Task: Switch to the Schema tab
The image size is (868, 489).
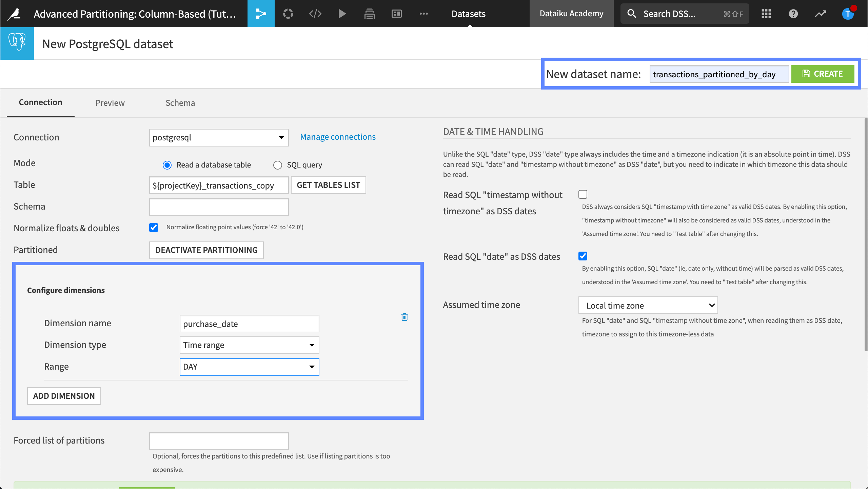Action: click(180, 102)
